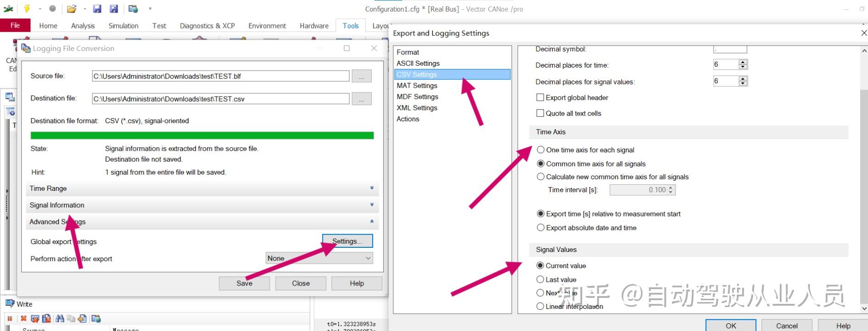This screenshot has width=868, height=331.
Task: Select Export absolute date and time
Action: tap(541, 228)
